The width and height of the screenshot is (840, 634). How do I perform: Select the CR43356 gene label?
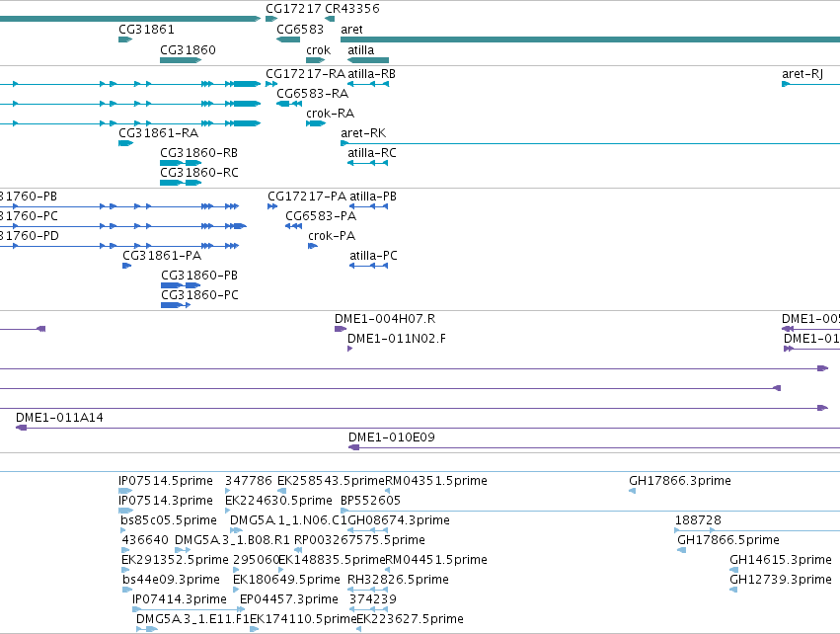(x=352, y=9)
